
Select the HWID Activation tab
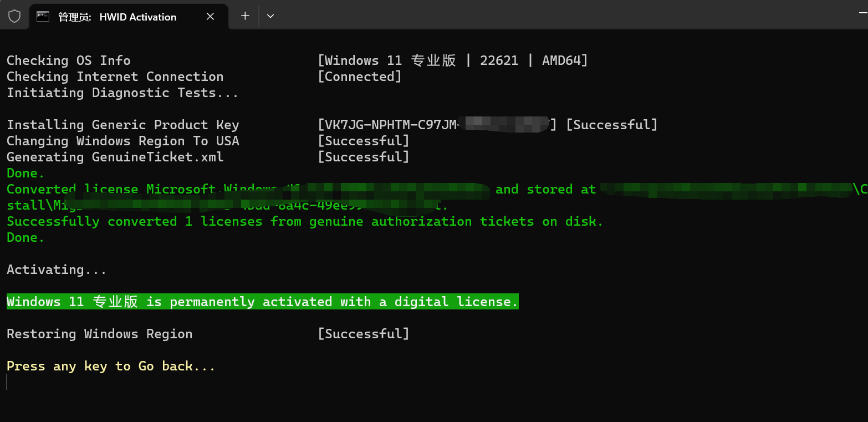pos(128,17)
